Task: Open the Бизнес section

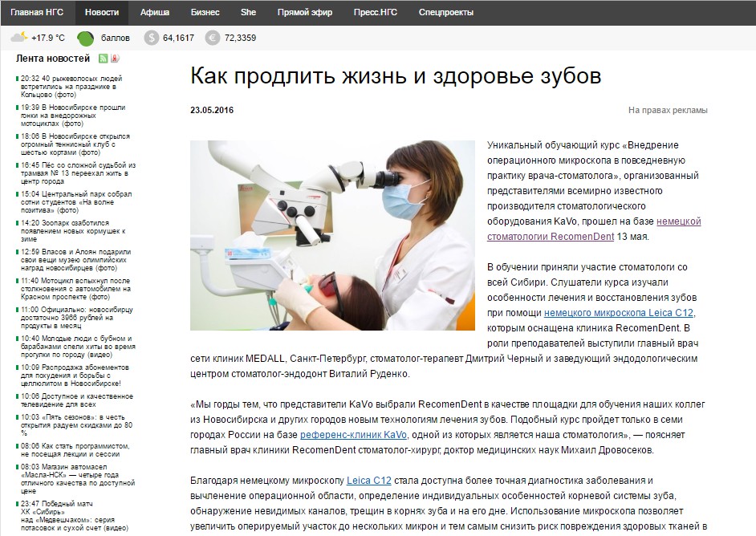Action: pos(205,13)
